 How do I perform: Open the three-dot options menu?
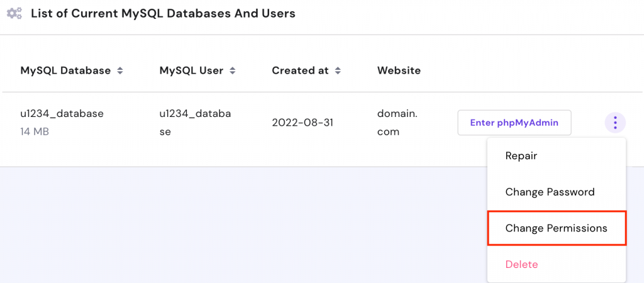coord(615,123)
